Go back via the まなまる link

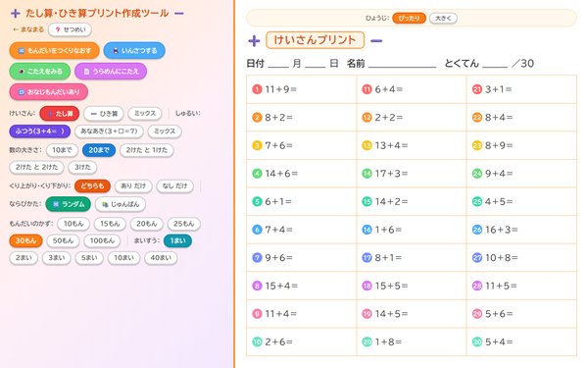28,29
